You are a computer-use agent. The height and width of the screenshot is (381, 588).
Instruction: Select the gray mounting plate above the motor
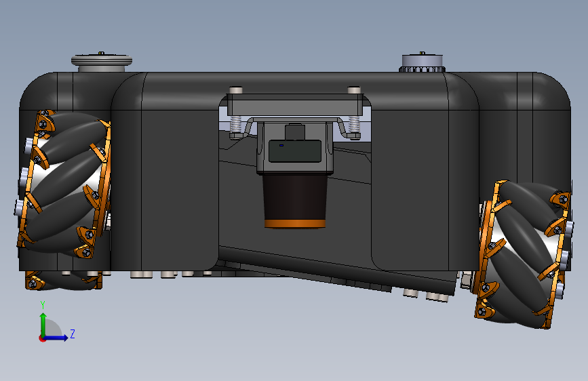tap(295, 104)
